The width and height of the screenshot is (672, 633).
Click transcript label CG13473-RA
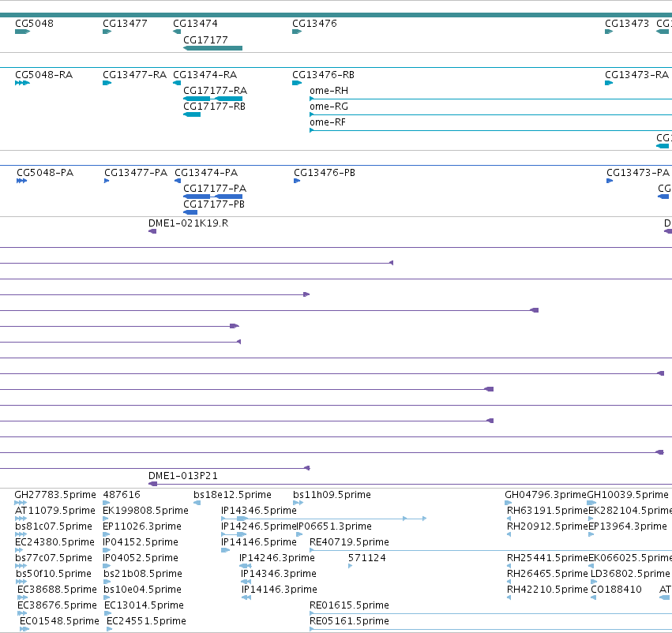(636, 75)
